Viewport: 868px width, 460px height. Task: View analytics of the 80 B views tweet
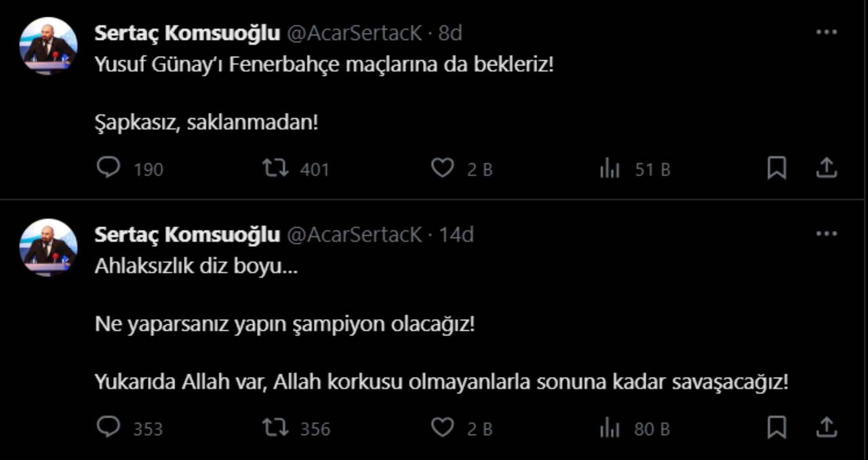[610, 428]
